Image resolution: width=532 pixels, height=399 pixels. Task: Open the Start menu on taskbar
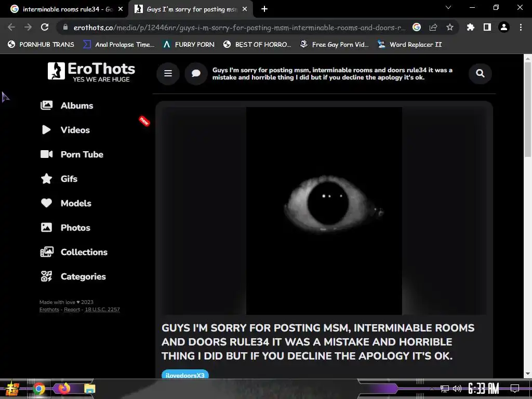[x=12, y=389]
